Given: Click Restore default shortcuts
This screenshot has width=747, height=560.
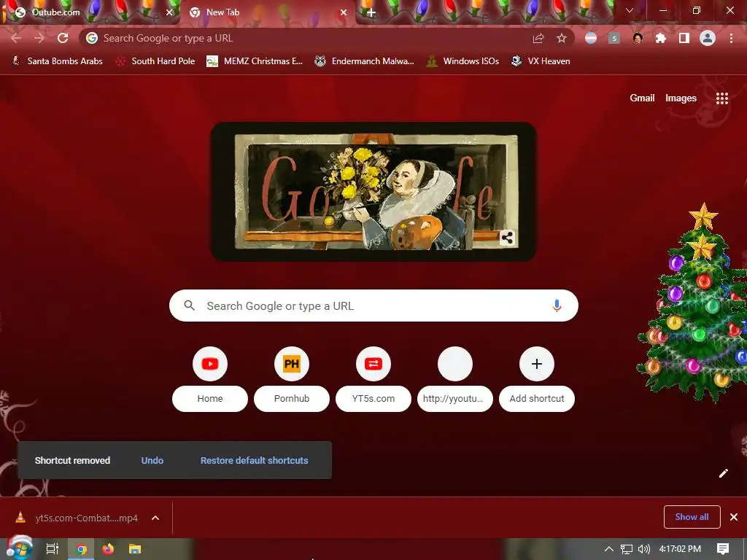Looking at the screenshot, I should pos(255,461).
